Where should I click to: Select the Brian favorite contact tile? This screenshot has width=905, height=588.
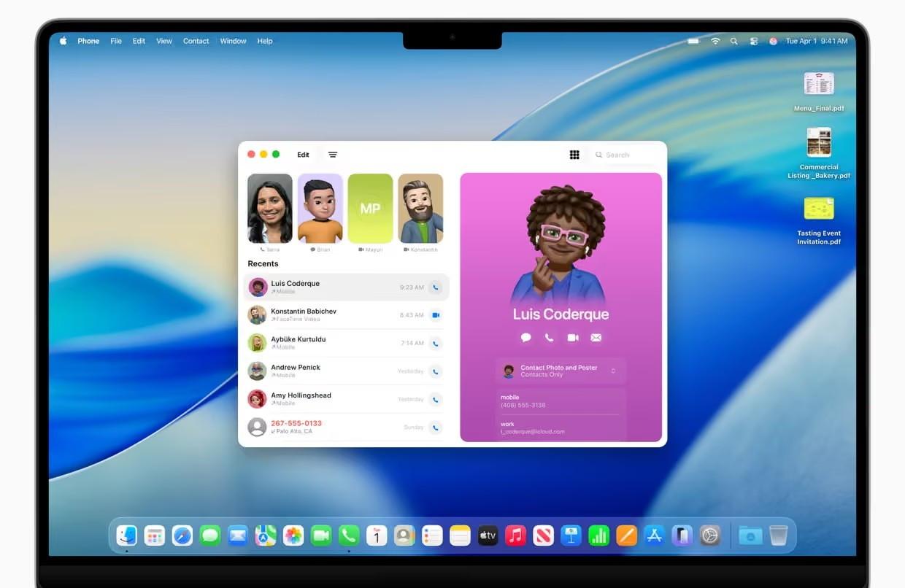(320, 209)
